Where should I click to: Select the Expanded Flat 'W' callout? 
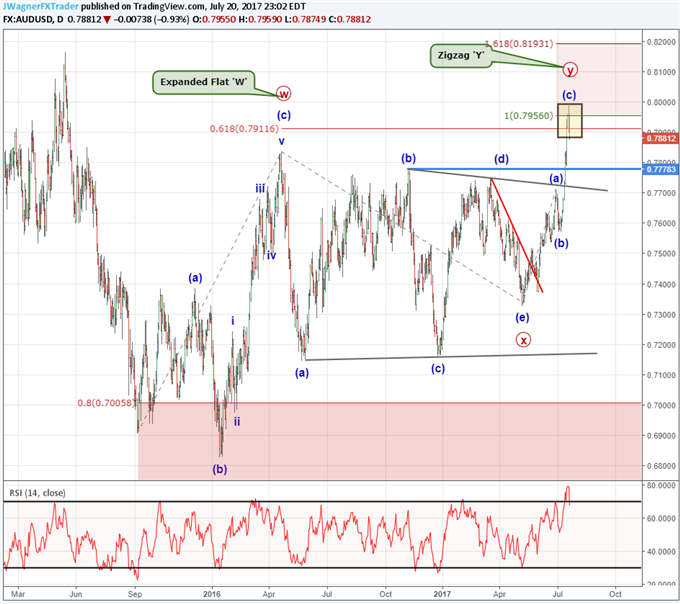tap(203, 82)
